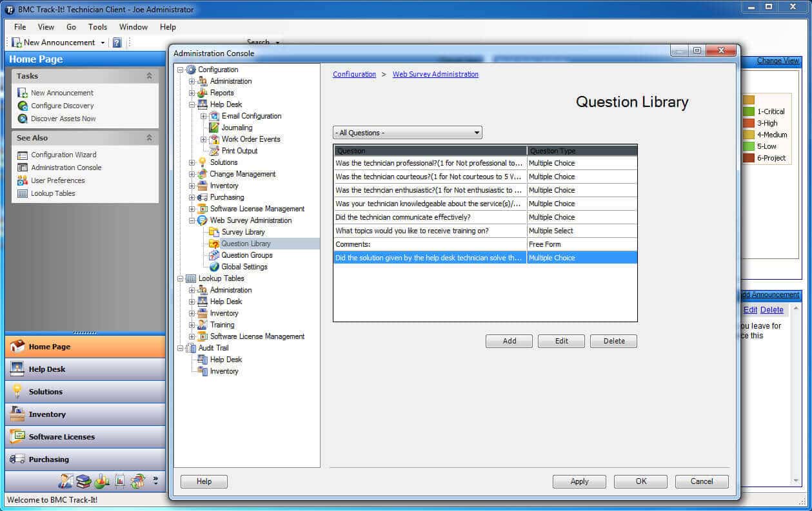
Task: Select 'What topics would you like' question row
Action: click(485, 231)
